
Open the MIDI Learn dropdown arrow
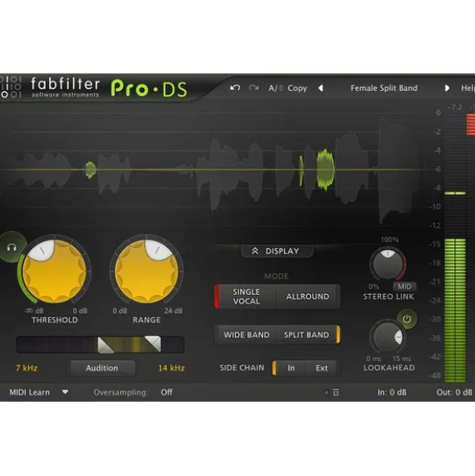click(x=65, y=392)
